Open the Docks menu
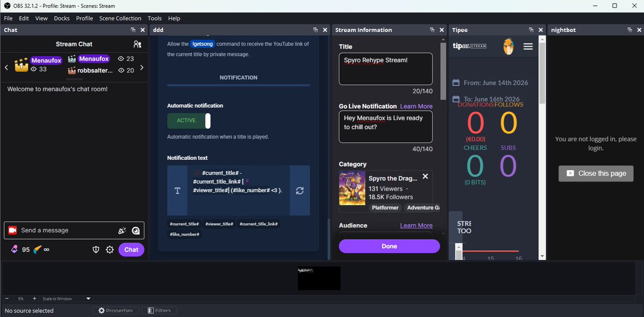Viewport: 644px width, 317px height. pyautogui.click(x=62, y=18)
